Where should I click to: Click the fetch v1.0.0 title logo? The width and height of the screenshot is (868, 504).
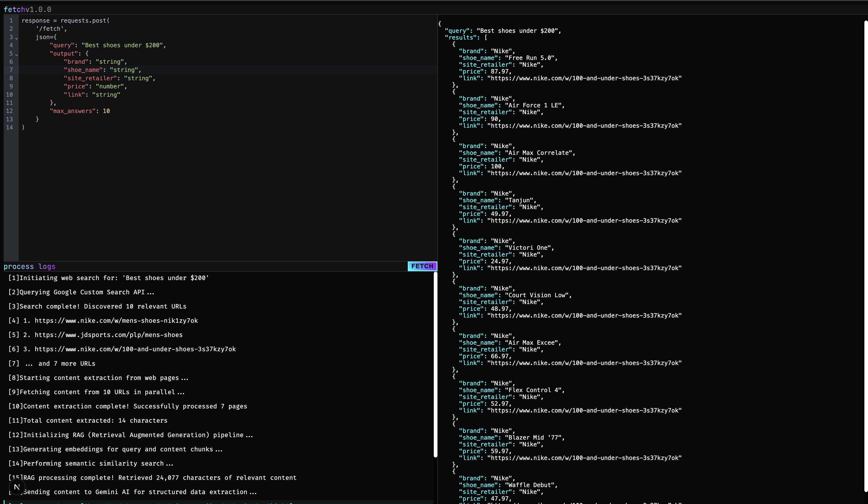[x=27, y=9]
